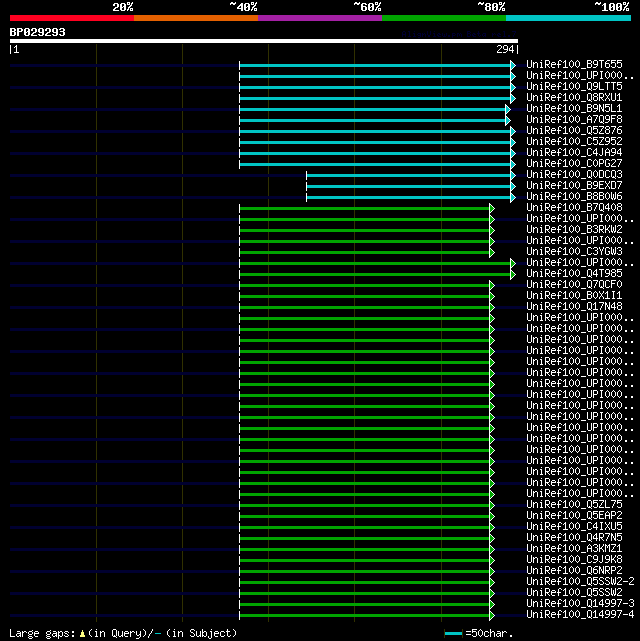Select the UniRef100_B9EXD7 label

(x=574, y=186)
